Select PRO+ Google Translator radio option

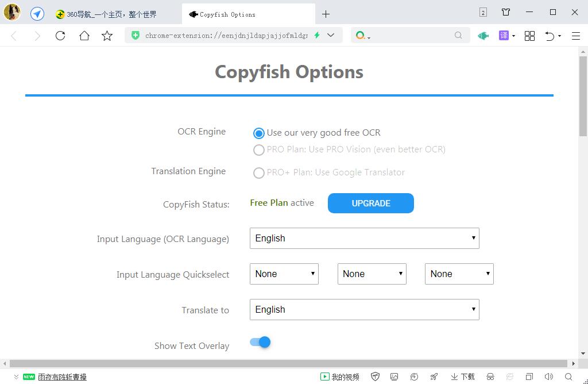click(259, 172)
